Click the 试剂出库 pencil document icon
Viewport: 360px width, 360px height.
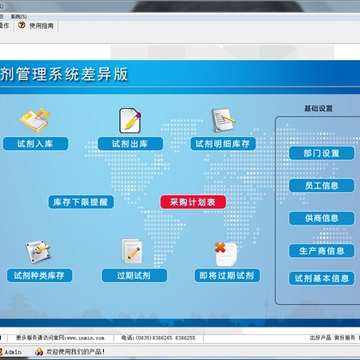click(x=130, y=121)
